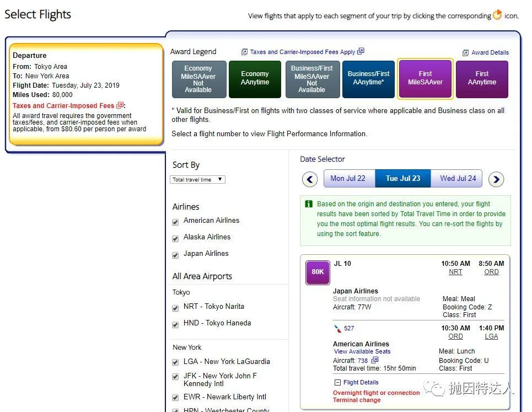Click the purple 80K award badge
Image resolution: width=532 pixels, height=412 pixels.
coord(318,272)
